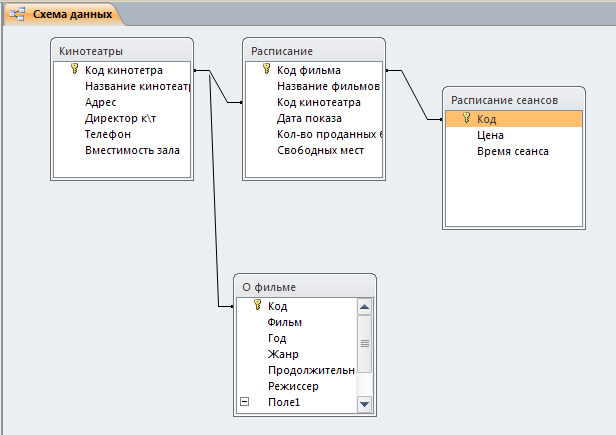Select the Время сеанса field
The image size is (616, 435).
513,152
